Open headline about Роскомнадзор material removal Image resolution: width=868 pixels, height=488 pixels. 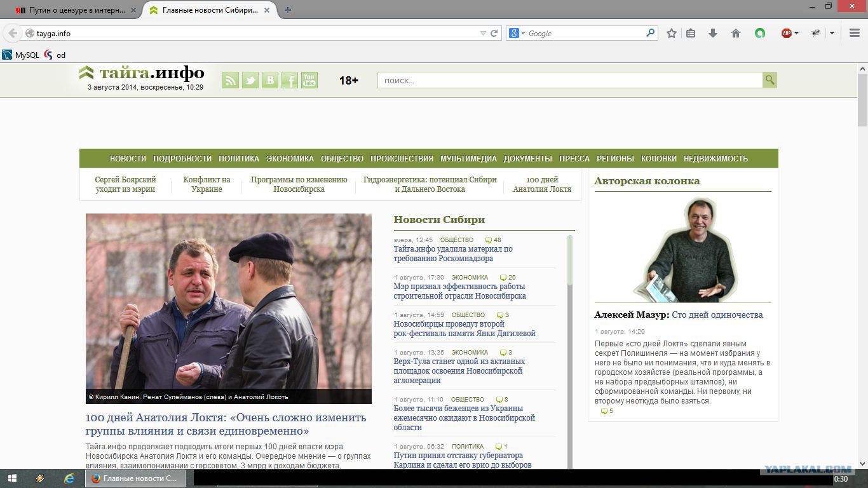coord(453,254)
